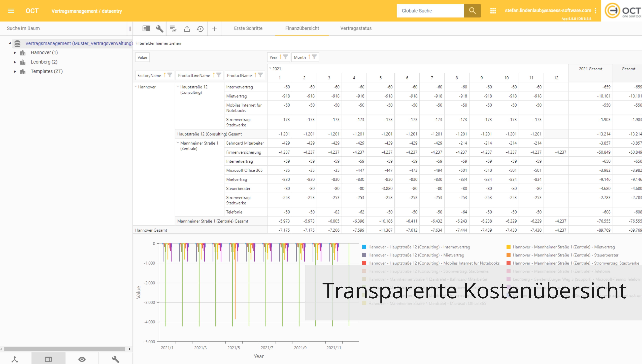Click the plus add tab icon
This screenshot has height=364, width=642.
[214, 29]
